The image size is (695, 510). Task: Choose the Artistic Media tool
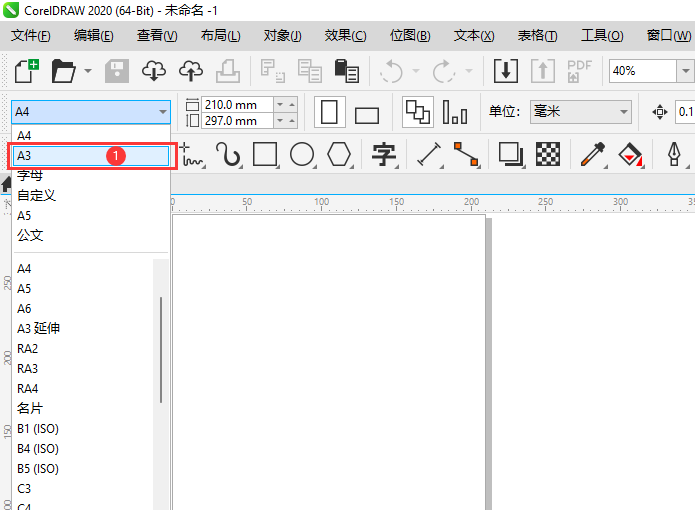pyautogui.click(x=228, y=155)
